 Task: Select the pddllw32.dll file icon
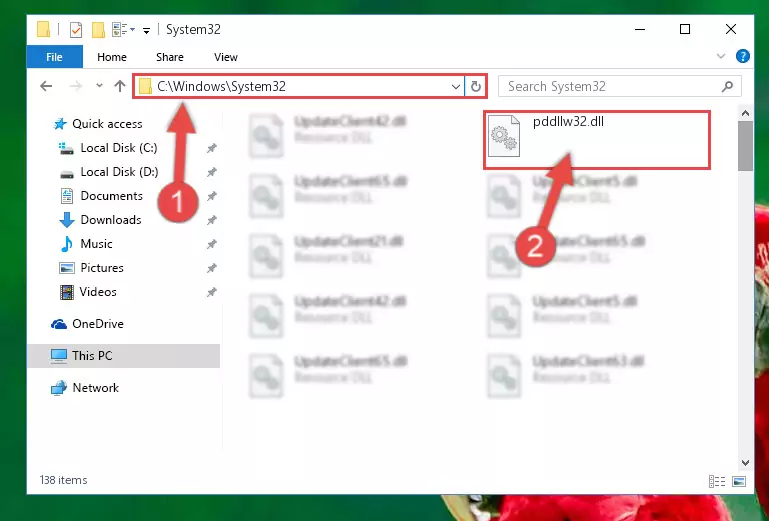coord(504,136)
